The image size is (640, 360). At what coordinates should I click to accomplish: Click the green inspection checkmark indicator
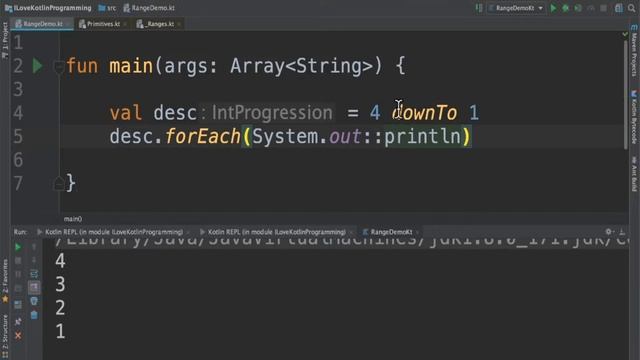pyautogui.click(x=625, y=34)
